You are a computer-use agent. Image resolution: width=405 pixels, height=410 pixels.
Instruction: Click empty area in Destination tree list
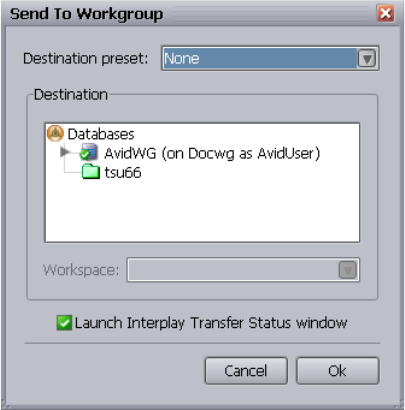(202, 212)
